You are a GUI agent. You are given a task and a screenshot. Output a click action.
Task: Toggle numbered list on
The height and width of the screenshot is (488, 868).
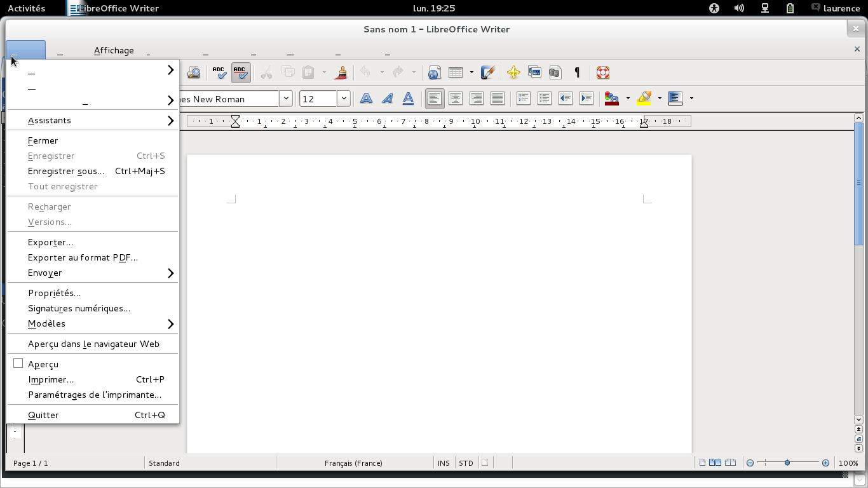tap(524, 98)
